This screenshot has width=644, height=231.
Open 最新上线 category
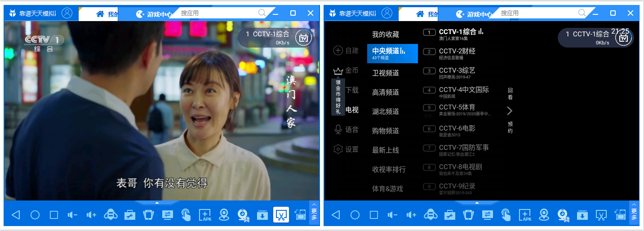pyautogui.click(x=386, y=150)
